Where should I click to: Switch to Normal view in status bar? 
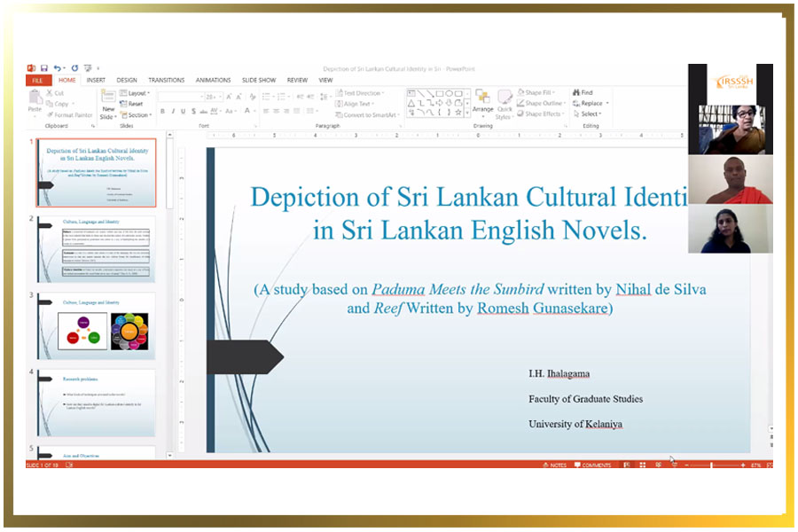click(x=627, y=465)
